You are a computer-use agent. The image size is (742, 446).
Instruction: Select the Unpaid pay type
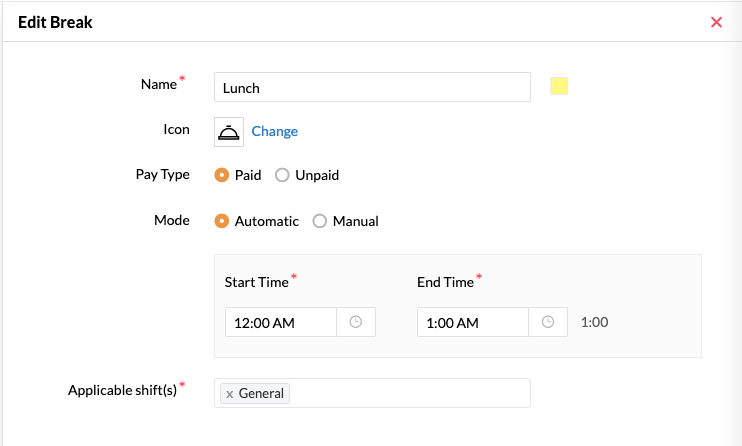click(282, 175)
